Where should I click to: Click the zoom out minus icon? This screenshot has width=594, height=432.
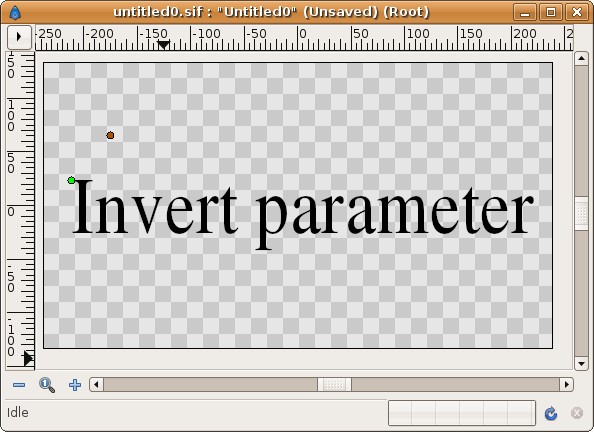[19, 385]
